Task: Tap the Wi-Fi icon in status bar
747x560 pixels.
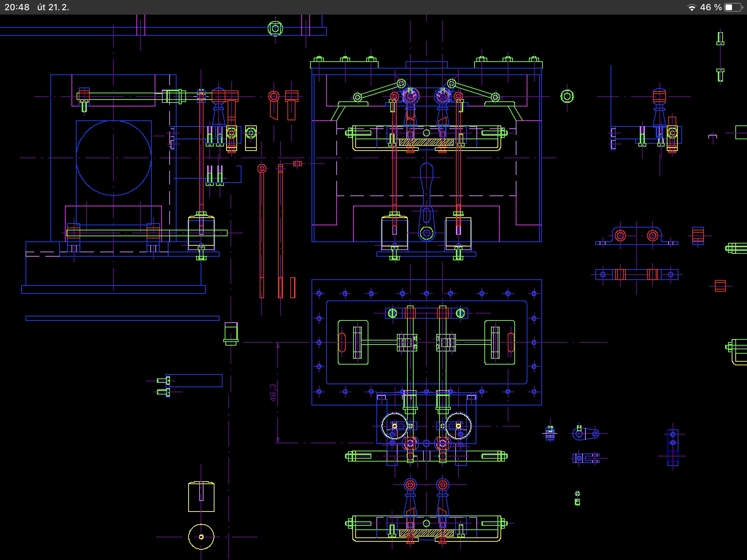Action: [x=692, y=7]
